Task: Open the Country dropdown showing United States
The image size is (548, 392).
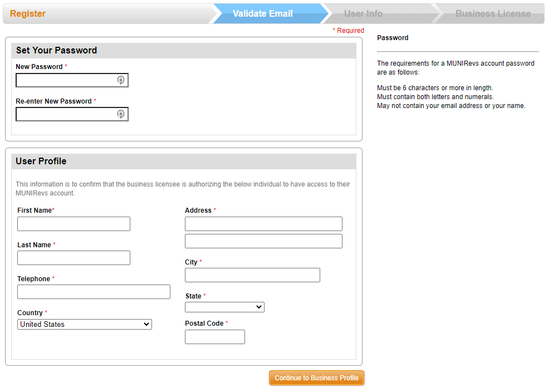Action: tap(84, 324)
